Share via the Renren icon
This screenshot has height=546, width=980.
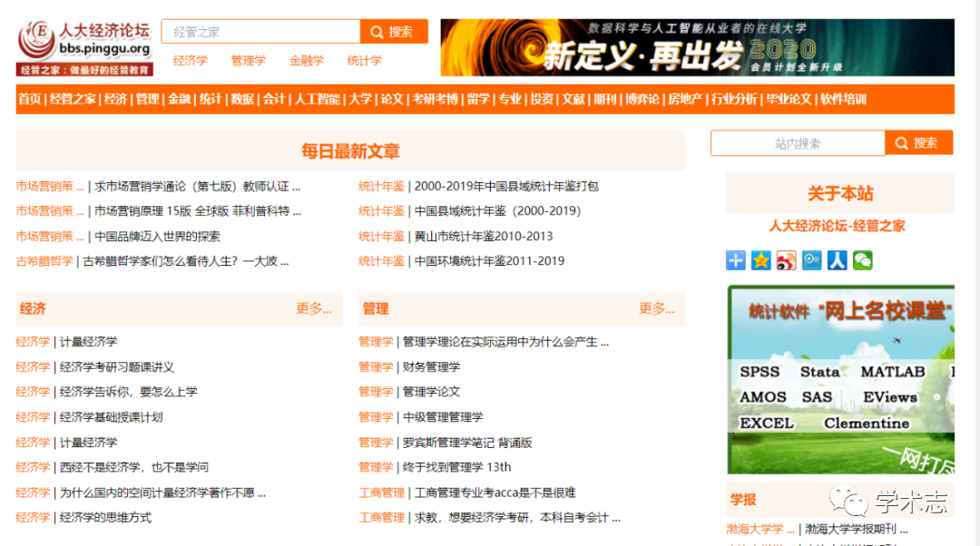click(x=837, y=260)
